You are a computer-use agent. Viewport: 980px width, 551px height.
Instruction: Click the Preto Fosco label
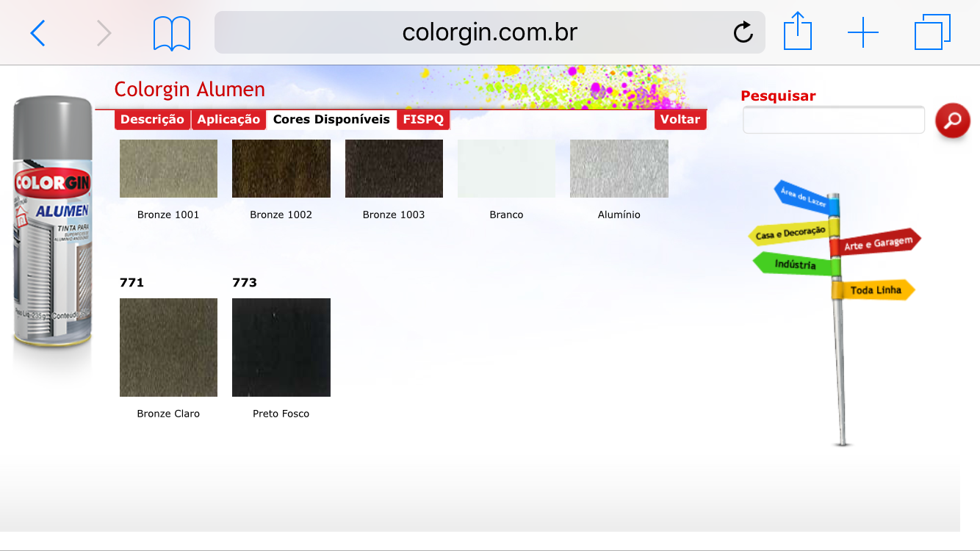[x=281, y=414]
